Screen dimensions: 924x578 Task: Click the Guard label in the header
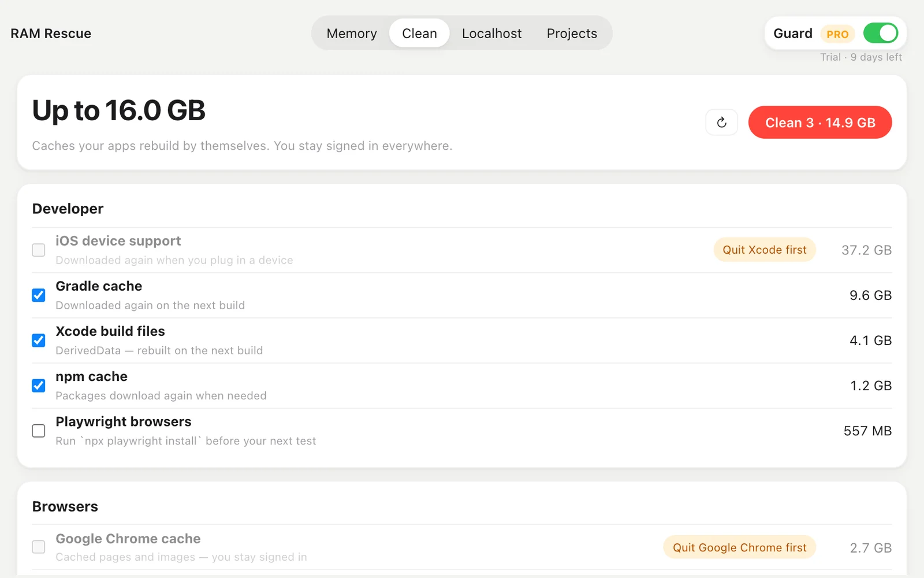point(793,34)
